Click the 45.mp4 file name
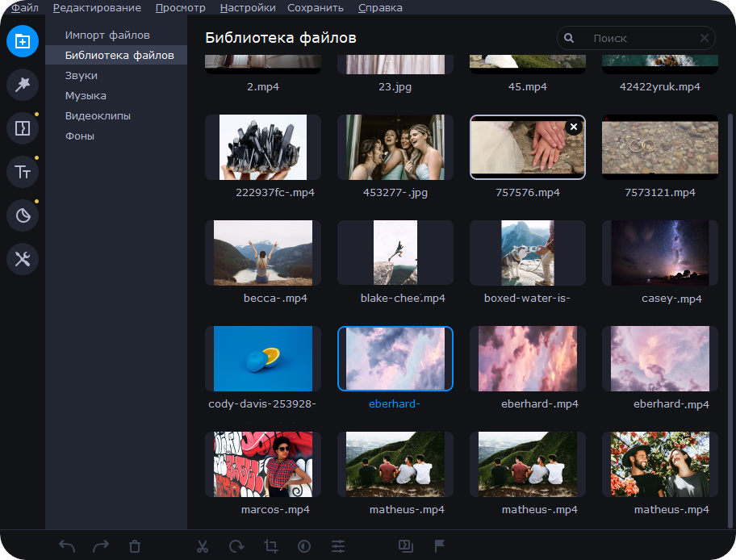 coord(528,87)
